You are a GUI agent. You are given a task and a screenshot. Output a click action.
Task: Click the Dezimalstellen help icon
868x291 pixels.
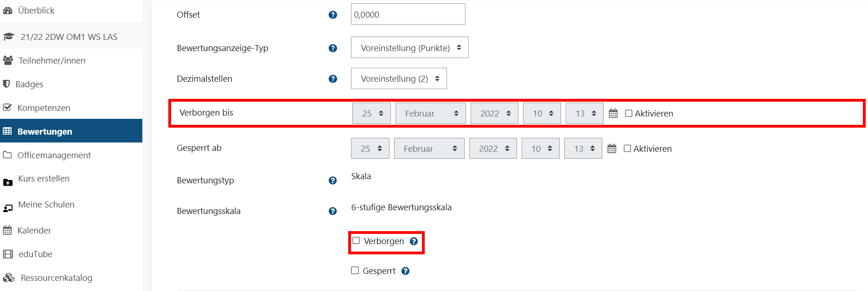coord(332,79)
